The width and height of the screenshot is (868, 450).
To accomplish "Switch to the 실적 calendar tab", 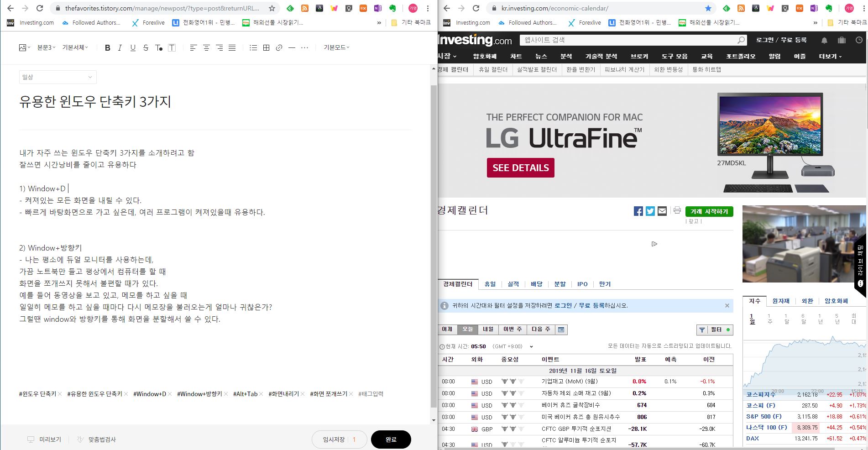I will point(513,284).
